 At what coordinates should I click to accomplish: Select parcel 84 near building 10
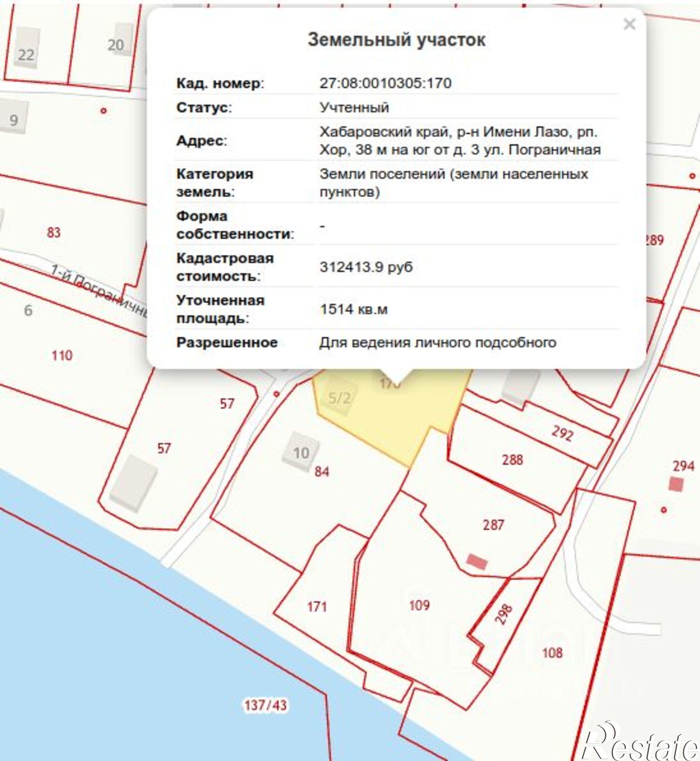click(322, 472)
